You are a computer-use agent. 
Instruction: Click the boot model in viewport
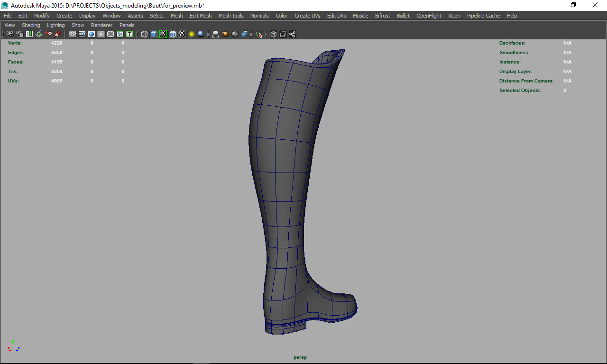pos(285,190)
